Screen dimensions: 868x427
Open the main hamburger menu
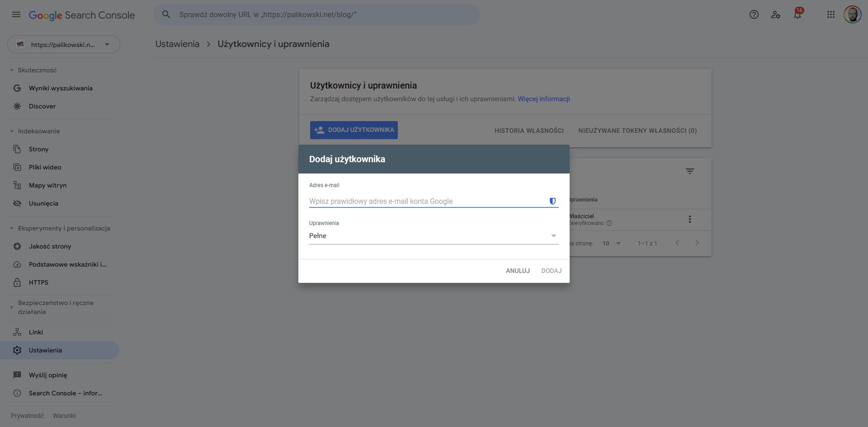16,14
